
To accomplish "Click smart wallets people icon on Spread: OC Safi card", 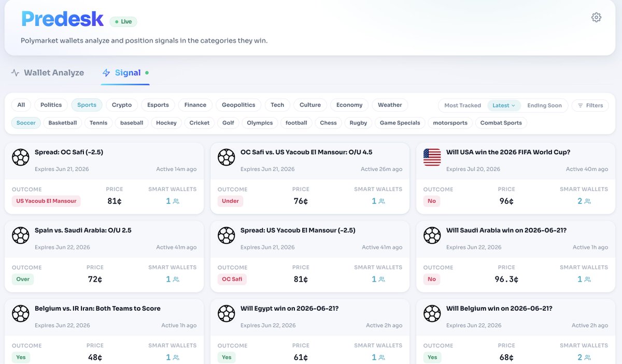I will (176, 201).
